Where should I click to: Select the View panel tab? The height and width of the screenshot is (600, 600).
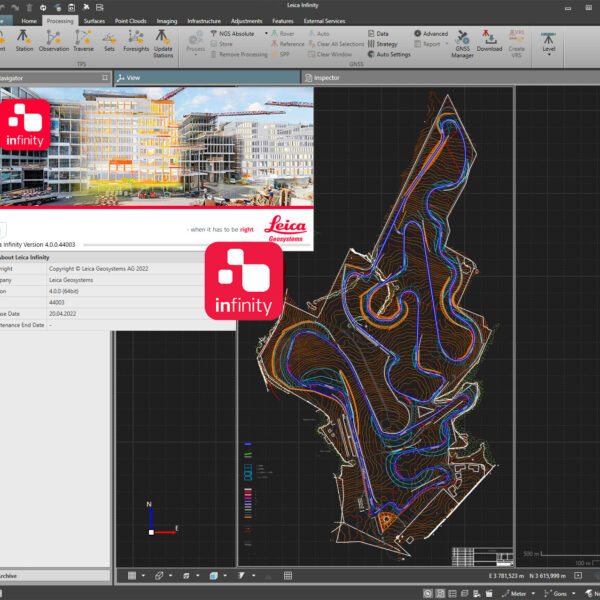point(207,78)
